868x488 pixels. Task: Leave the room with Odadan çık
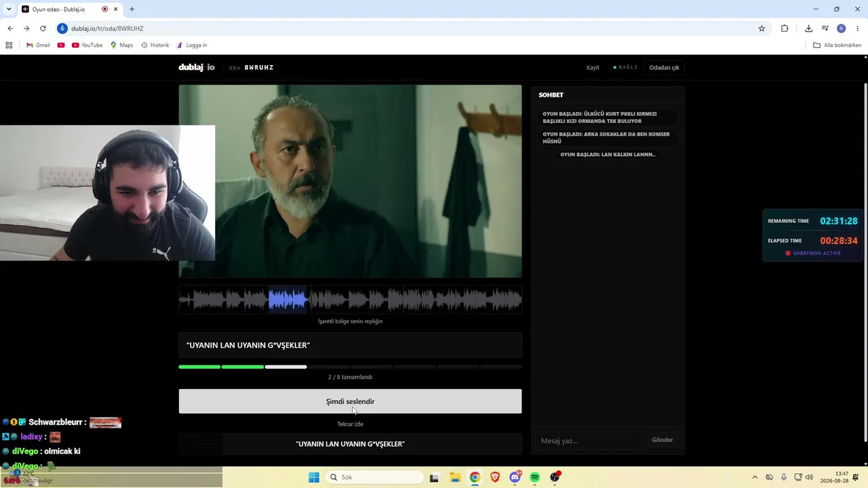(664, 68)
